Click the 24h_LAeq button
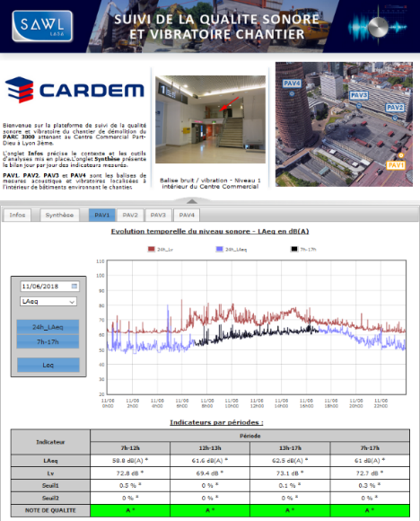 click(48, 327)
